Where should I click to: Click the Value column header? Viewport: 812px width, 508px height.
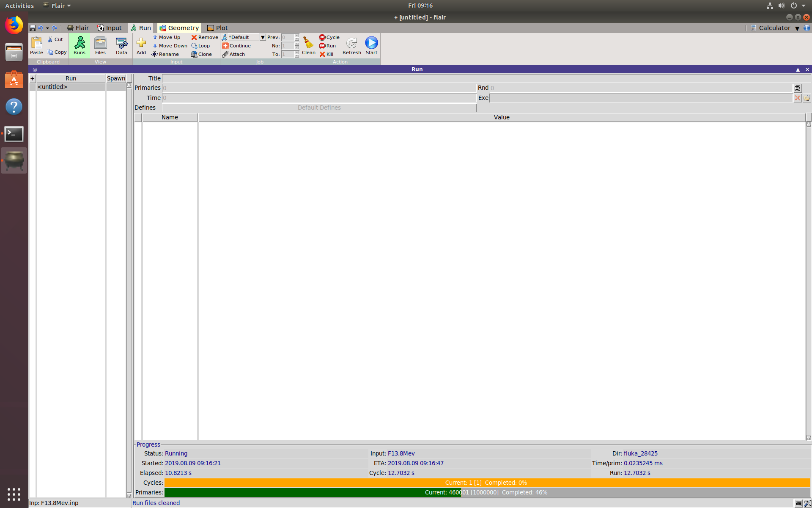tap(502, 117)
